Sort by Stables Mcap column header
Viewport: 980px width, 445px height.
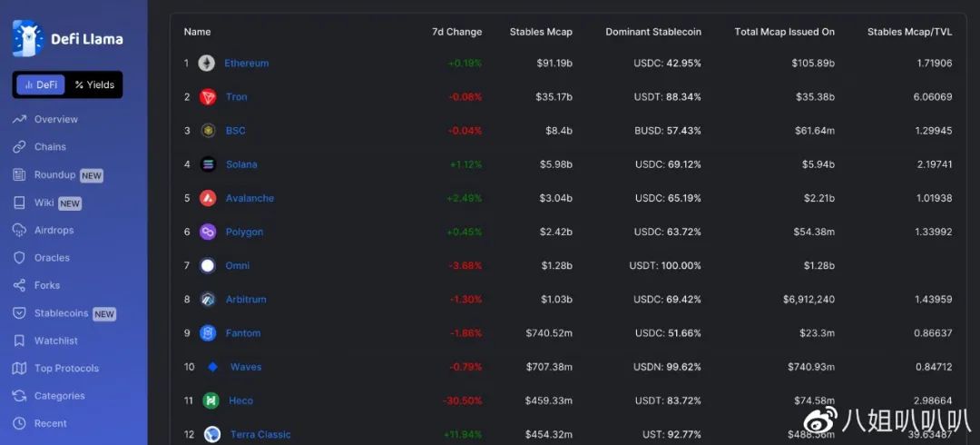(x=541, y=32)
